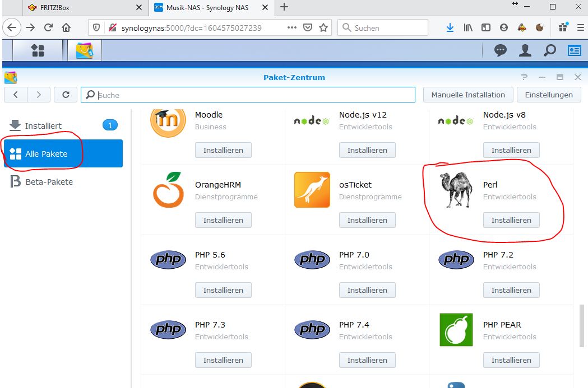The width and height of the screenshot is (588, 388).
Task: Install the Node.js v12 package
Action: pyautogui.click(x=367, y=150)
